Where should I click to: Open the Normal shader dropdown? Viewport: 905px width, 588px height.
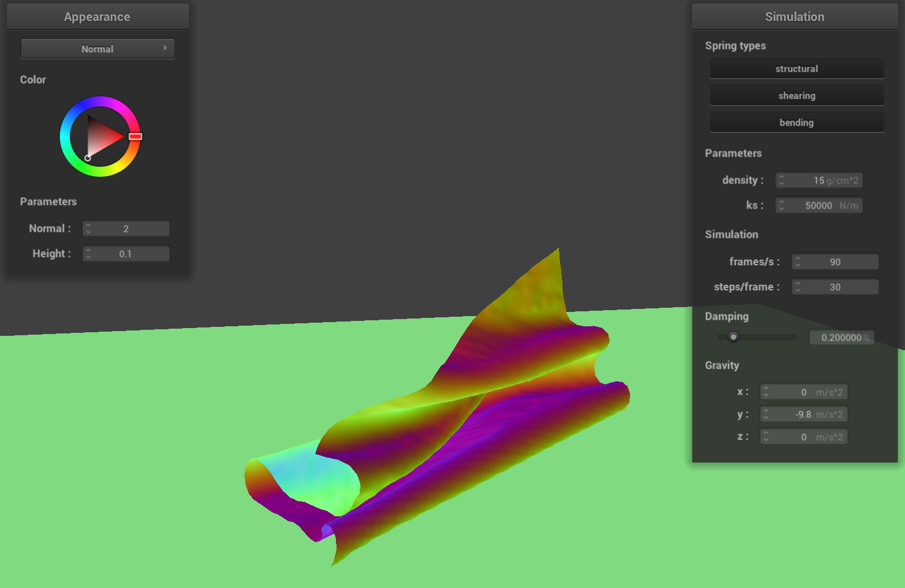pyautogui.click(x=97, y=49)
